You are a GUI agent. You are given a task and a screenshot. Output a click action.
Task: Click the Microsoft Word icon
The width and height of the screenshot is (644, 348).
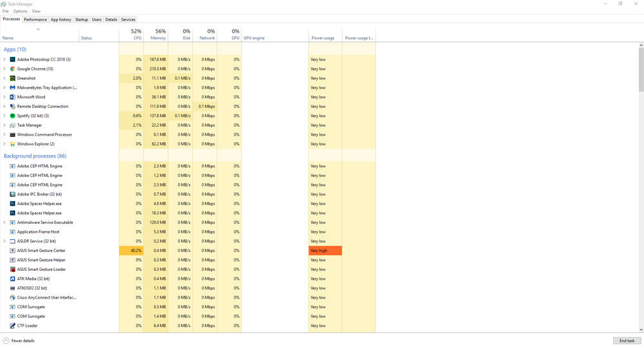[x=12, y=97]
